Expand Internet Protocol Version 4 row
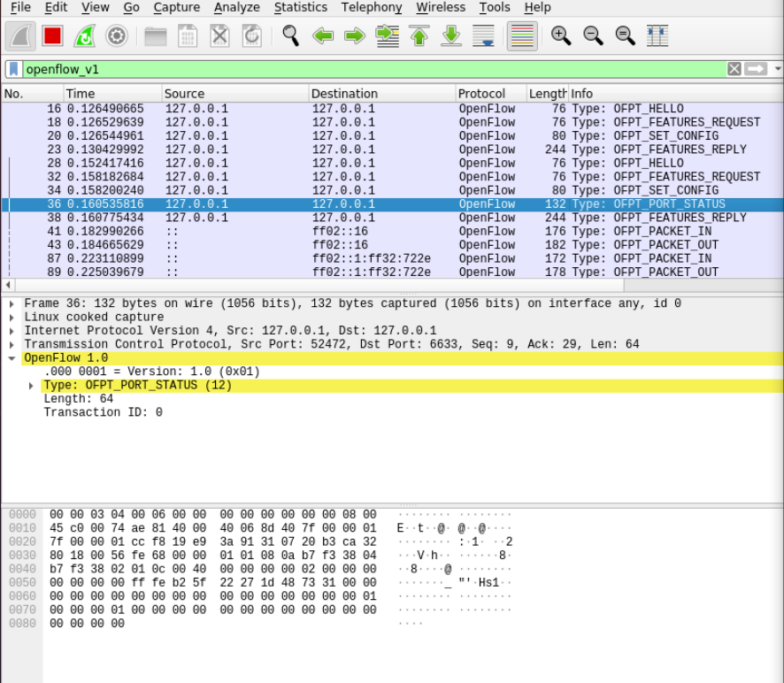This screenshot has width=784, height=683. pyautogui.click(x=12, y=331)
